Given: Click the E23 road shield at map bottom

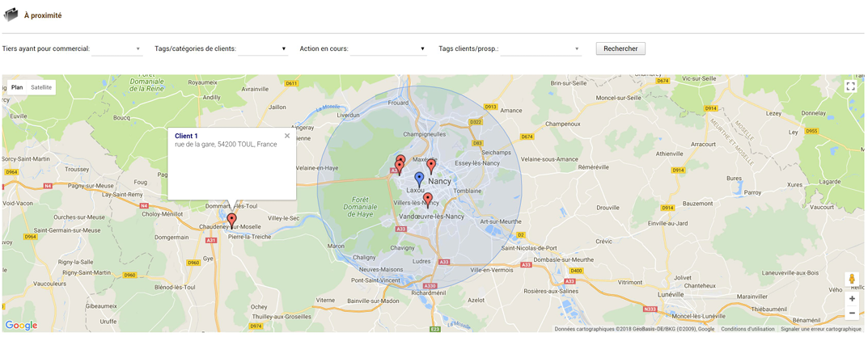Looking at the screenshot, I should (x=435, y=330).
